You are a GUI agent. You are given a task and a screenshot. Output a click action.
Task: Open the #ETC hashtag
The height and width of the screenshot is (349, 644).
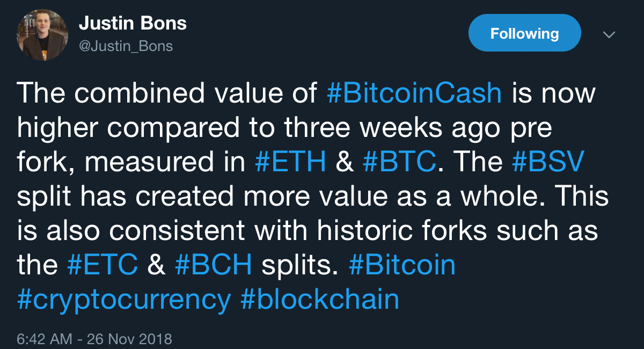[x=103, y=266]
